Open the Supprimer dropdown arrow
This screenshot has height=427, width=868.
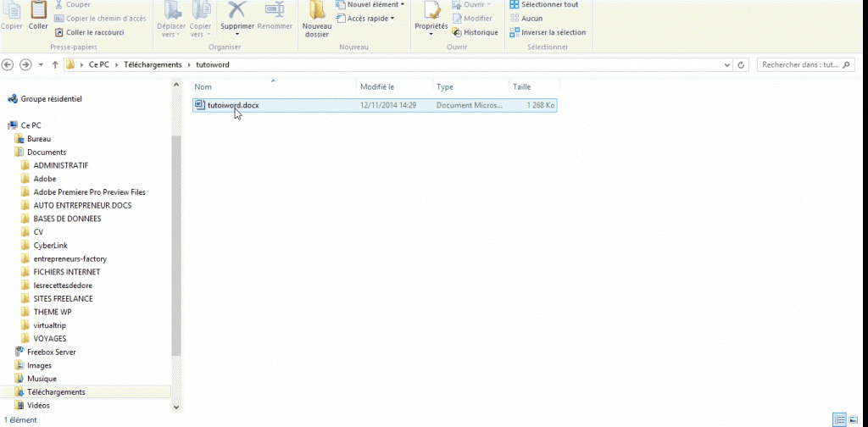(x=237, y=35)
